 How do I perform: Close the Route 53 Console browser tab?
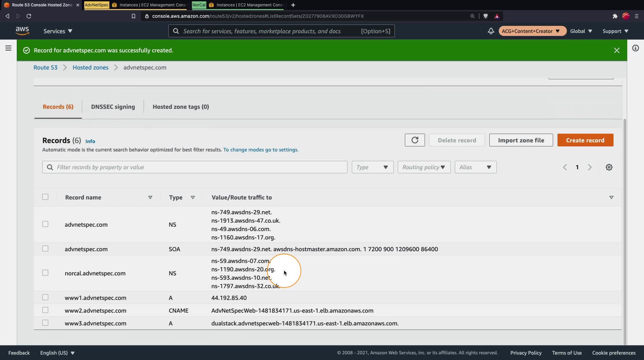pos(78,5)
